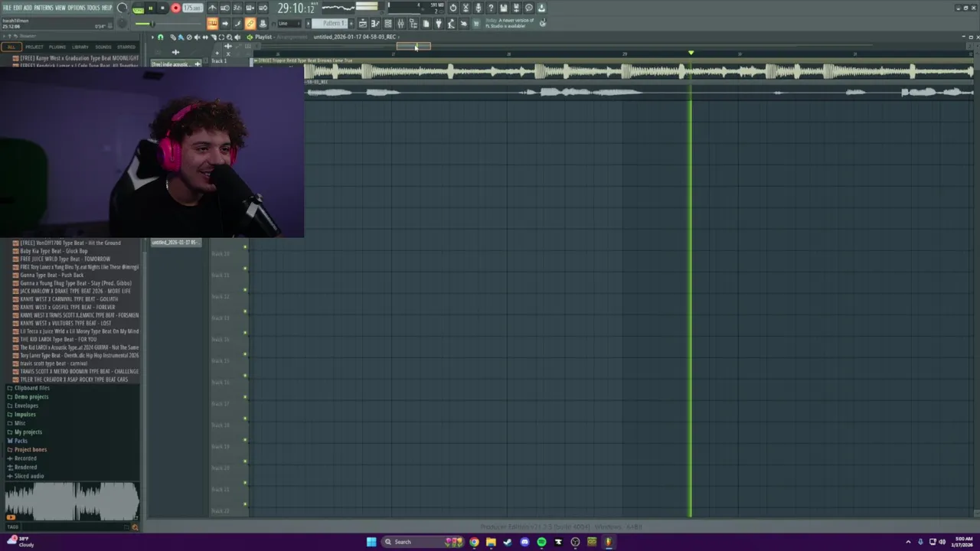Viewport: 980px width, 551px height.
Task: Open the Playlist view icon in toolbar
Action: tap(363, 23)
